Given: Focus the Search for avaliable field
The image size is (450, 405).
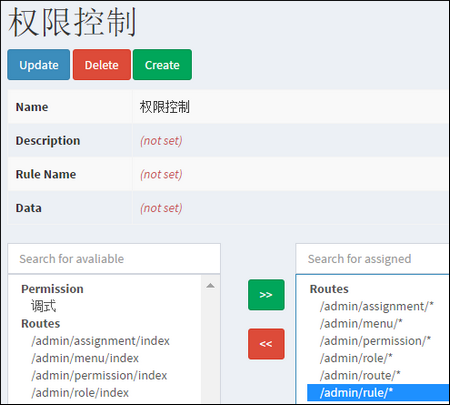Looking at the screenshot, I should pos(114,259).
